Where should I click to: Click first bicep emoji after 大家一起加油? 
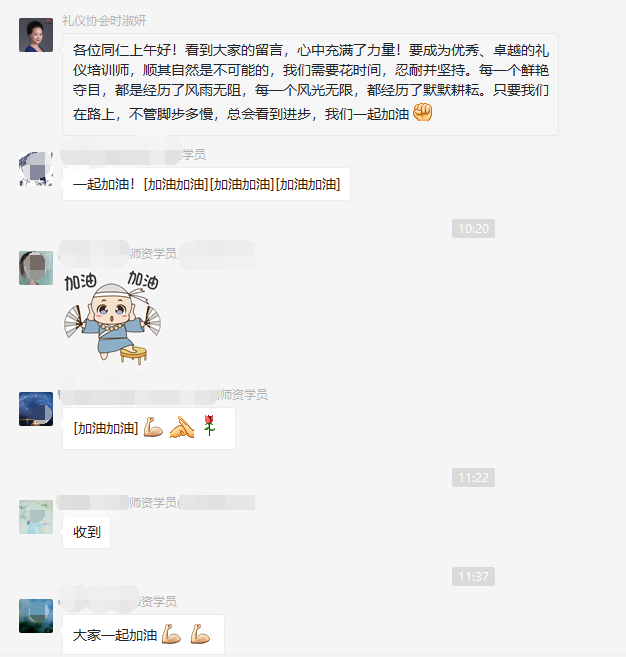coord(171,634)
